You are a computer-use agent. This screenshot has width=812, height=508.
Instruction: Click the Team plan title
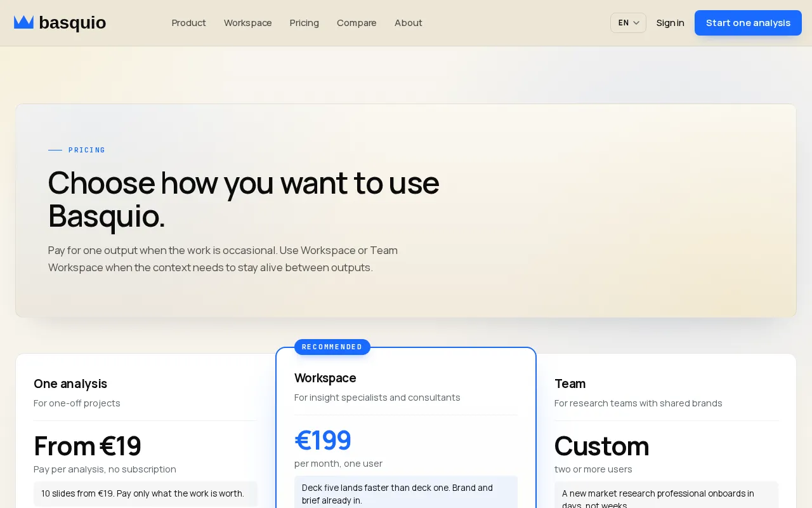570,384
